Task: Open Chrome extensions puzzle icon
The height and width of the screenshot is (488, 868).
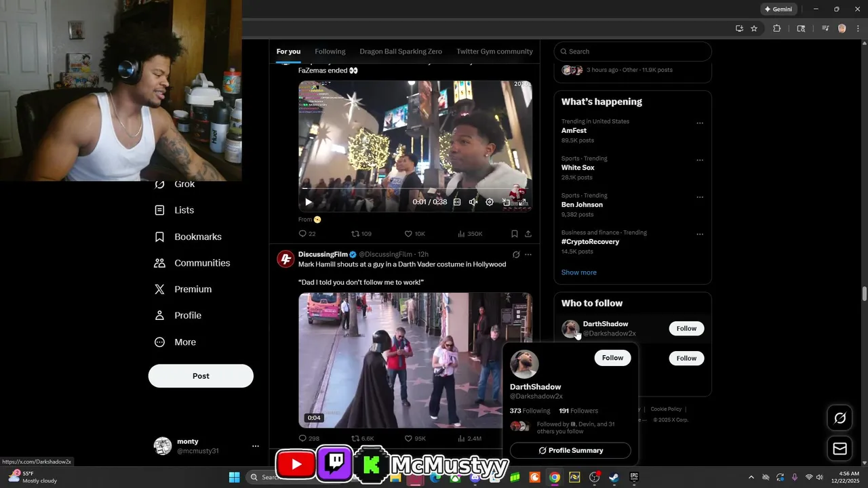Action: click(x=777, y=28)
